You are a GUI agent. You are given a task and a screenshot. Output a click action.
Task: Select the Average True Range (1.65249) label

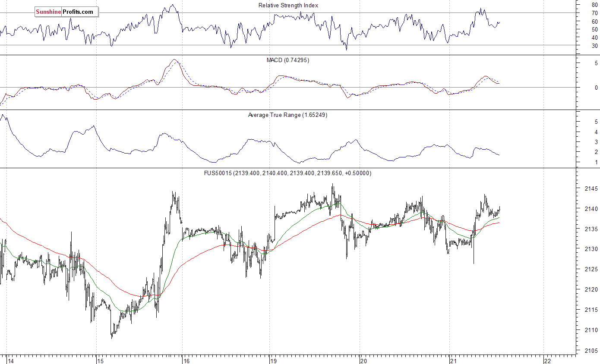point(287,115)
